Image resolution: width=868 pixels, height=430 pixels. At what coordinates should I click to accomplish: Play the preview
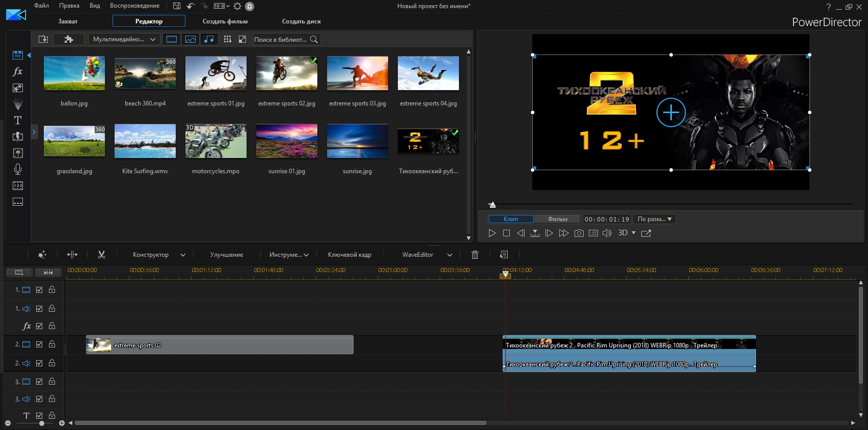click(492, 233)
